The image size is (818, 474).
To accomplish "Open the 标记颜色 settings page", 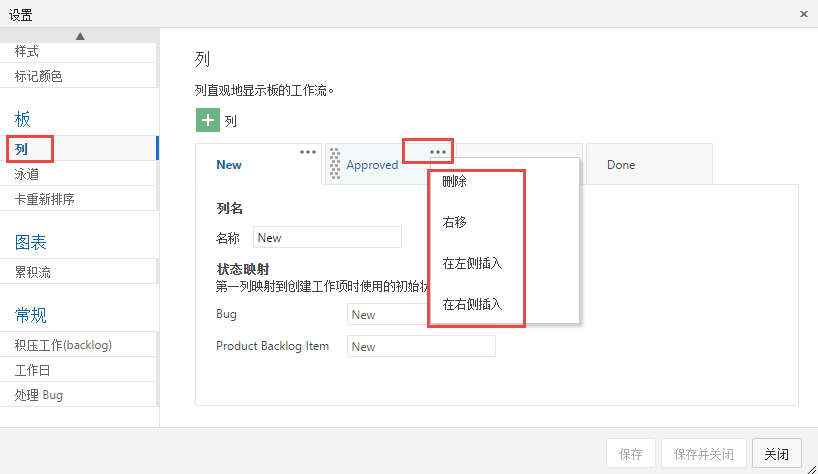I will click(x=78, y=76).
